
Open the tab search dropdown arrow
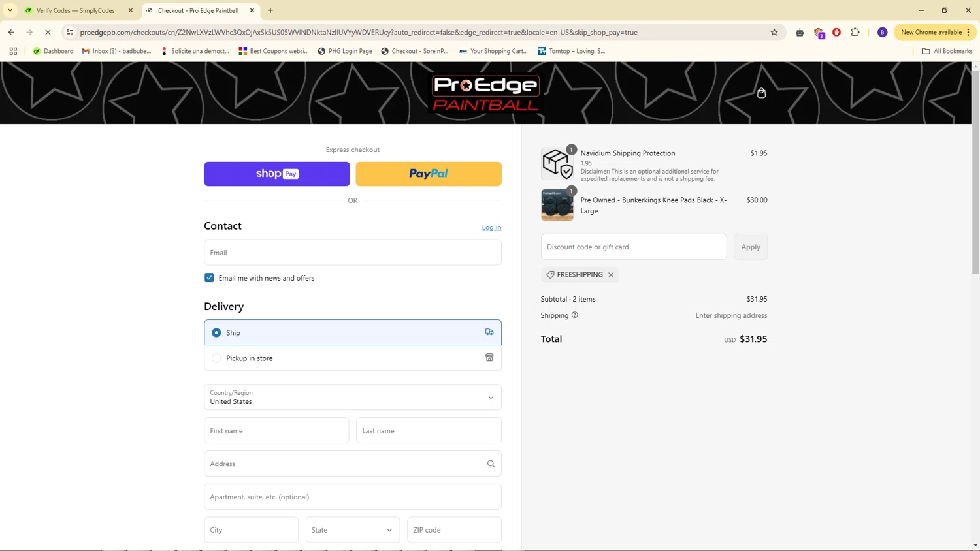10,10
